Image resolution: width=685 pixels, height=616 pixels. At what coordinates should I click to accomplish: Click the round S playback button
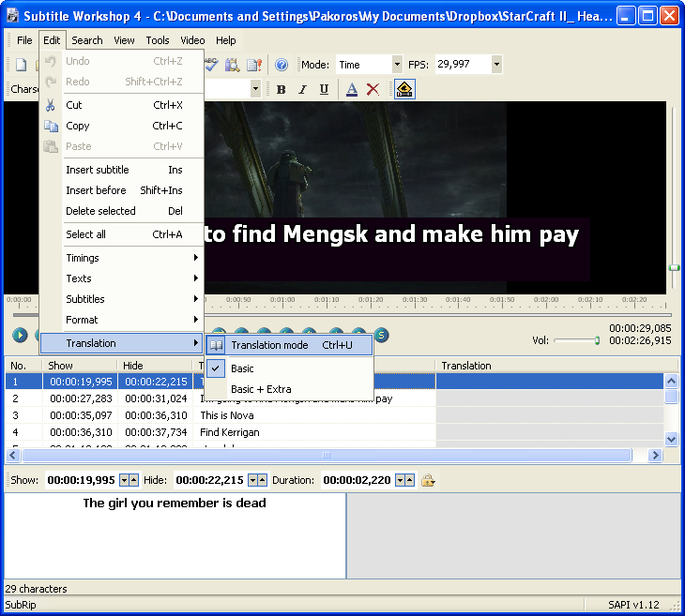pyautogui.click(x=381, y=336)
